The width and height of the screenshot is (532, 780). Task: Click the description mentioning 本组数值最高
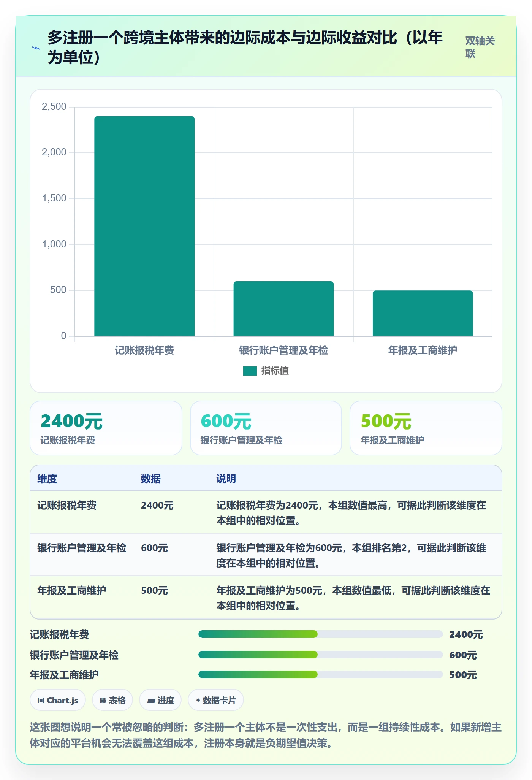point(351,513)
